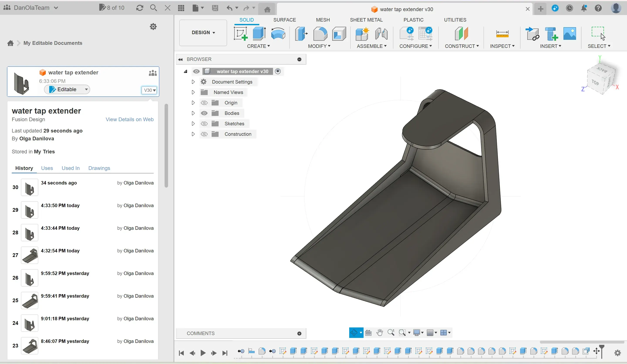This screenshot has width=627, height=364.
Task: Toggle visibility of Bodies folder
Action: click(x=204, y=113)
